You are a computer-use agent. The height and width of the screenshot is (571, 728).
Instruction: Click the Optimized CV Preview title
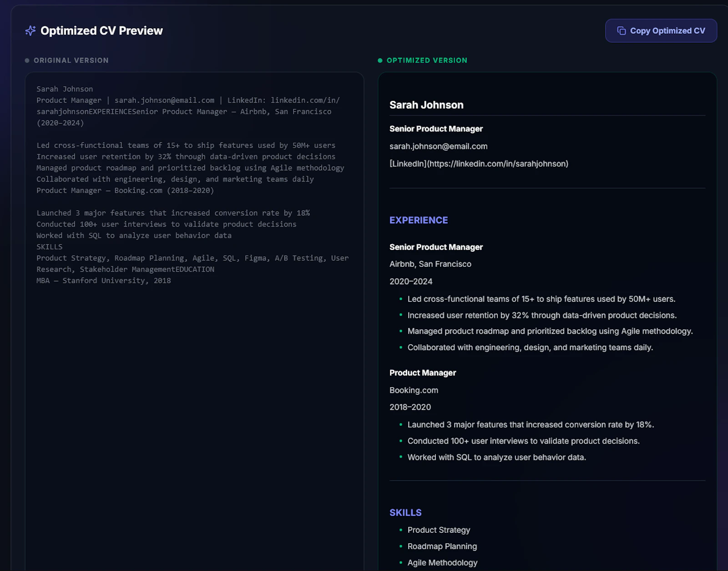click(x=101, y=31)
